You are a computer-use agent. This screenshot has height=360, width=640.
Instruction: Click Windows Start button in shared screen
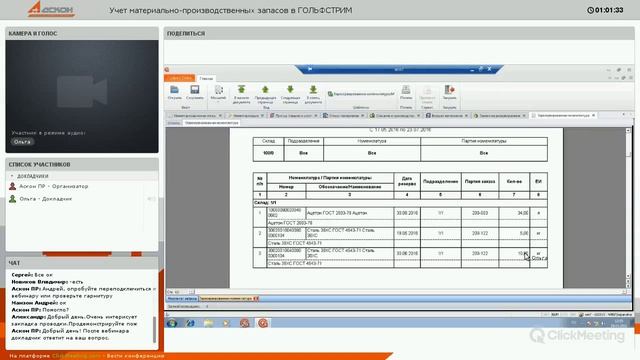tap(172, 323)
